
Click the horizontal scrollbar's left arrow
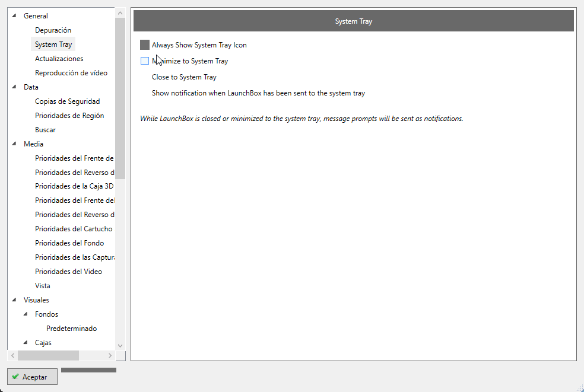click(x=12, y=355)
